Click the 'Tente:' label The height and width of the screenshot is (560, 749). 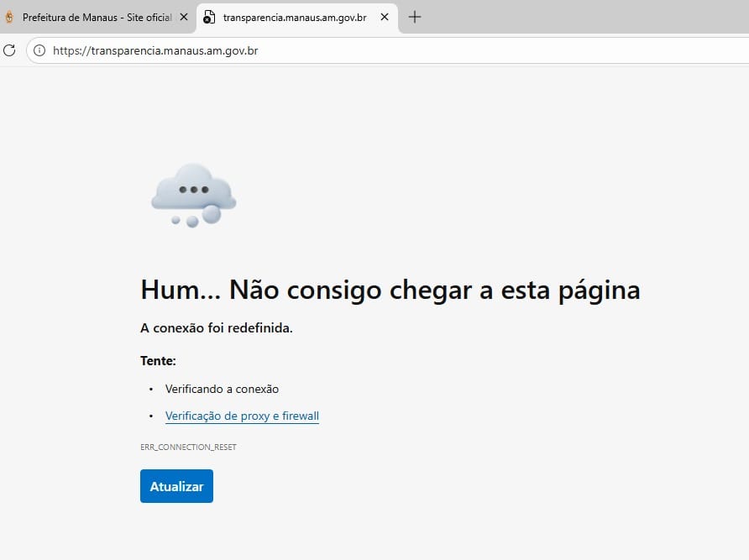[158, 361]
